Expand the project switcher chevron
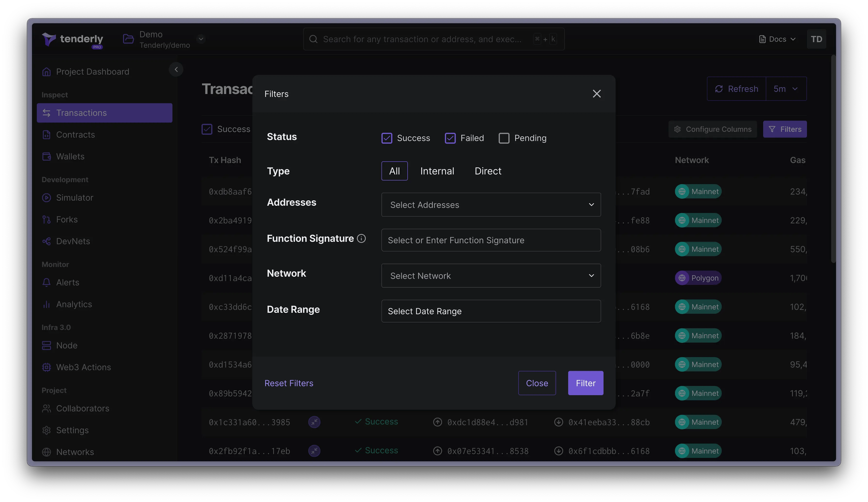The width and height of the screenshot is (868, 502). (x=201, y=39)
